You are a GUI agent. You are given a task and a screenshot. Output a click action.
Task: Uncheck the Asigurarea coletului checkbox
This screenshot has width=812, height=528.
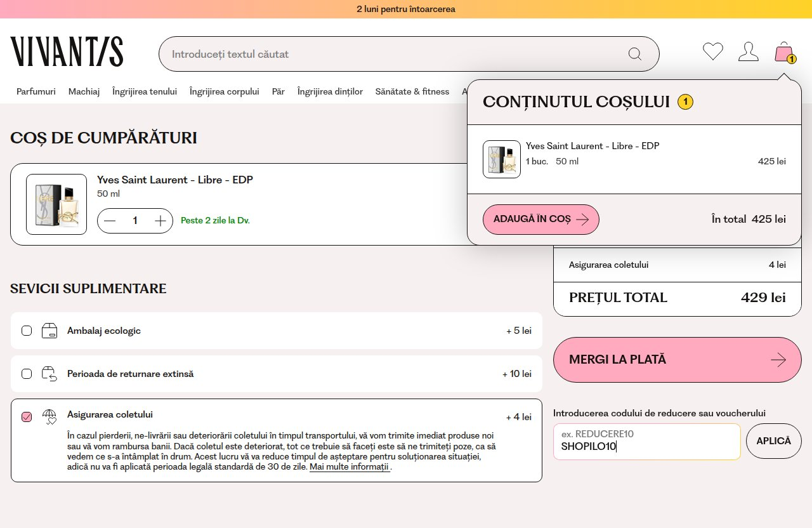click(27, 417)
